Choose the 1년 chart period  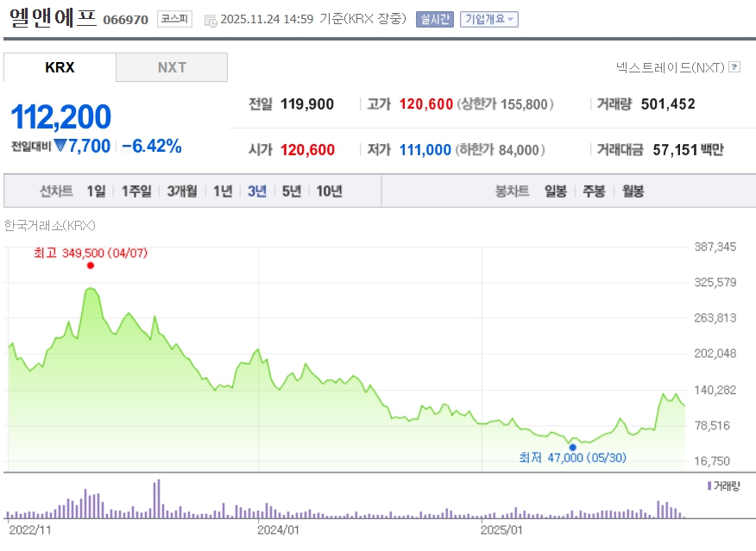[x=223, y=191]
